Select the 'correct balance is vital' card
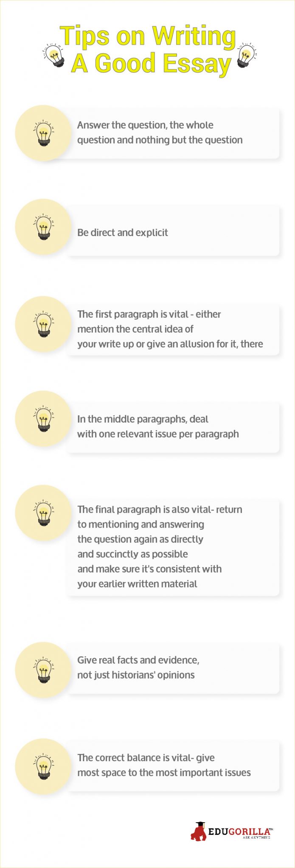This screenshot has width=295, height=868. coord(173,766)
